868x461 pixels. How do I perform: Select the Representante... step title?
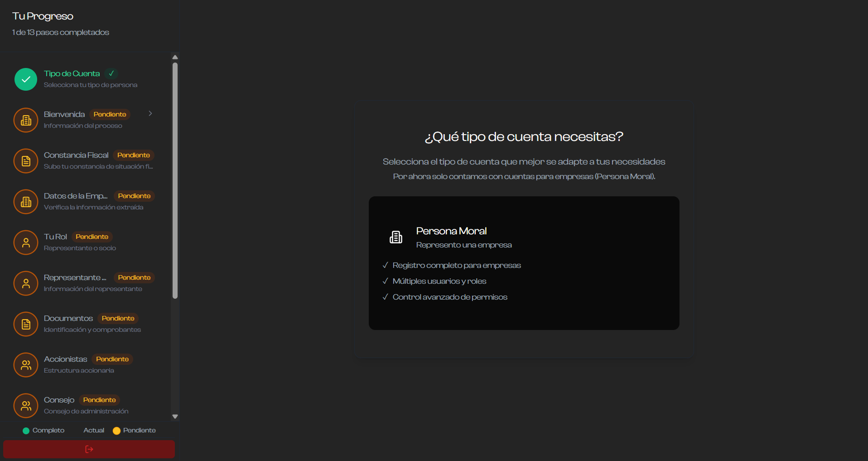pos(75,277)
